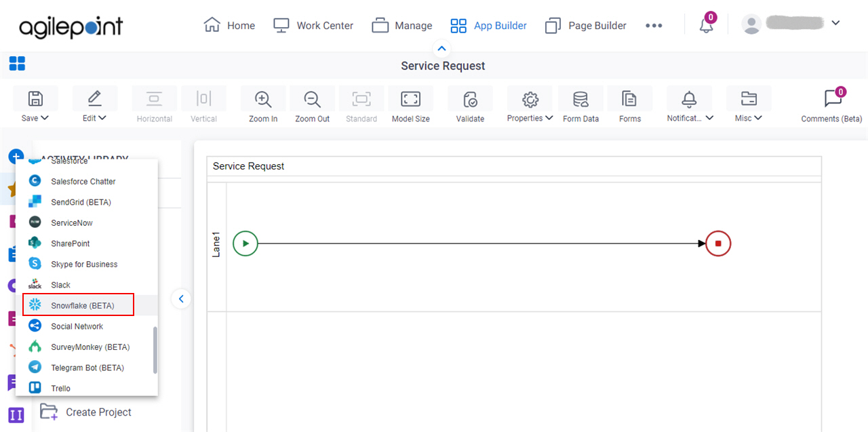
Task: Select SharePoint in the list
Action: tap(87, 243)
